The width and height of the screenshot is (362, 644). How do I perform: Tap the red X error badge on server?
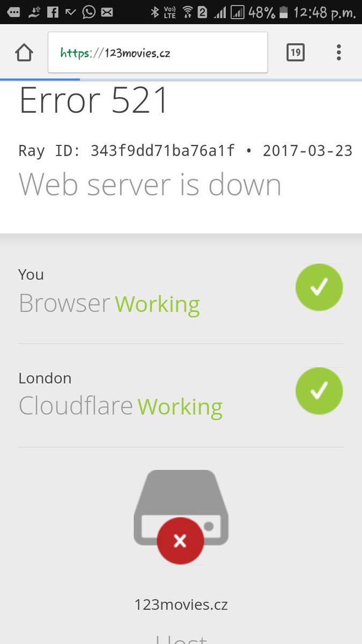pos(180,541)
